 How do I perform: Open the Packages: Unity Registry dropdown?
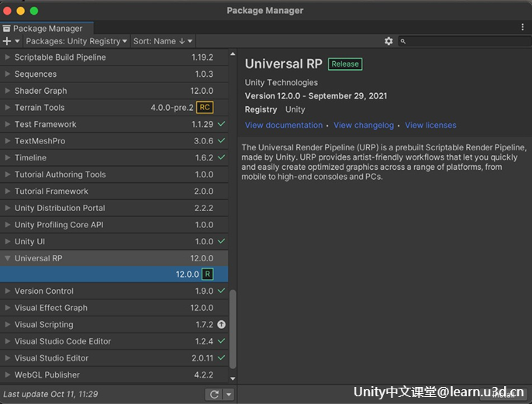pyautogui.click(x=76, y=41)
